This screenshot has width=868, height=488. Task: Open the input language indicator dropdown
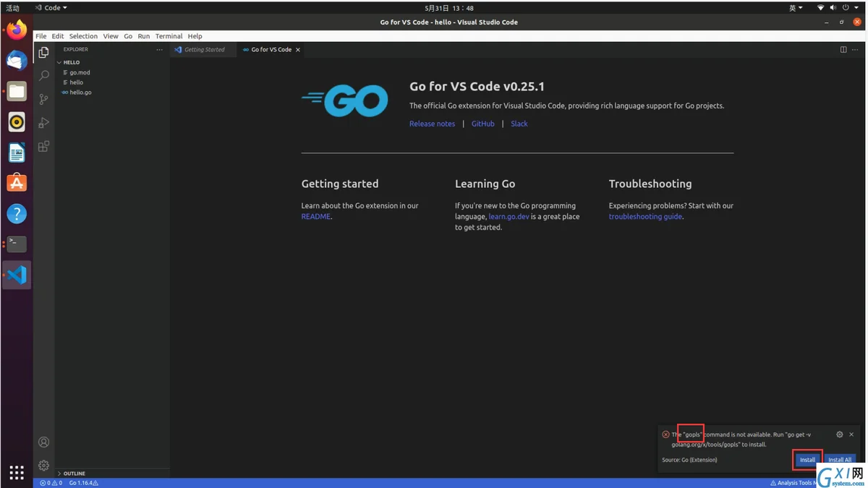[796, 8]
